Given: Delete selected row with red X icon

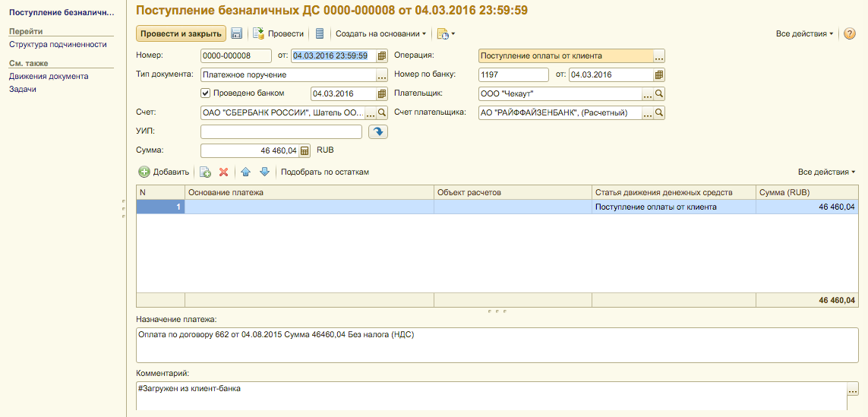Looking at the screenshot, I should [x=223, y=172].
